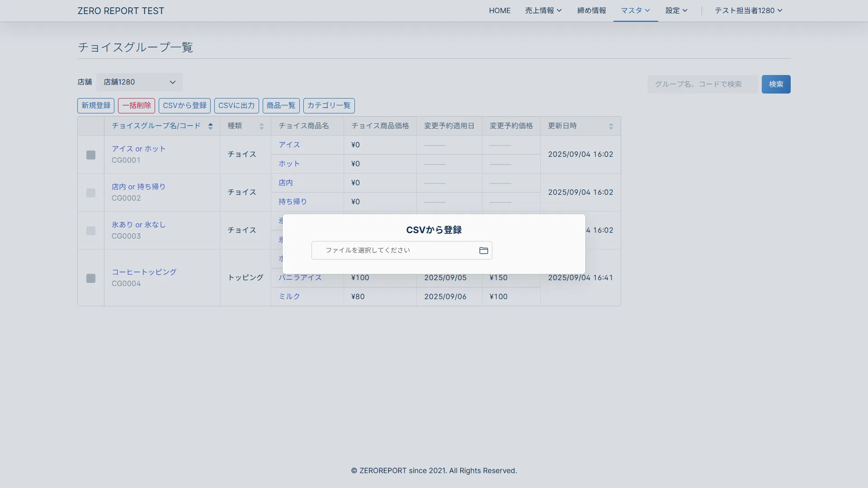
Task: Expand the 設定 menu
Action: click(x=676, y=10)
